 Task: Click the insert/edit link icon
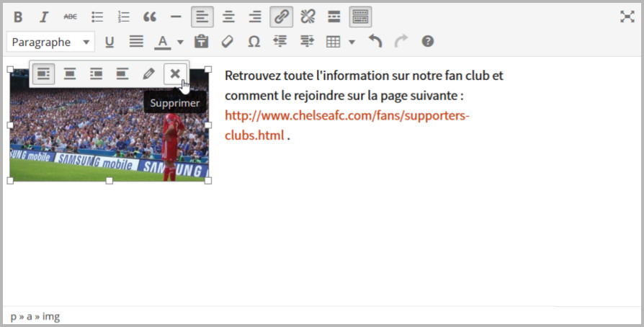[x=282, y=17]
